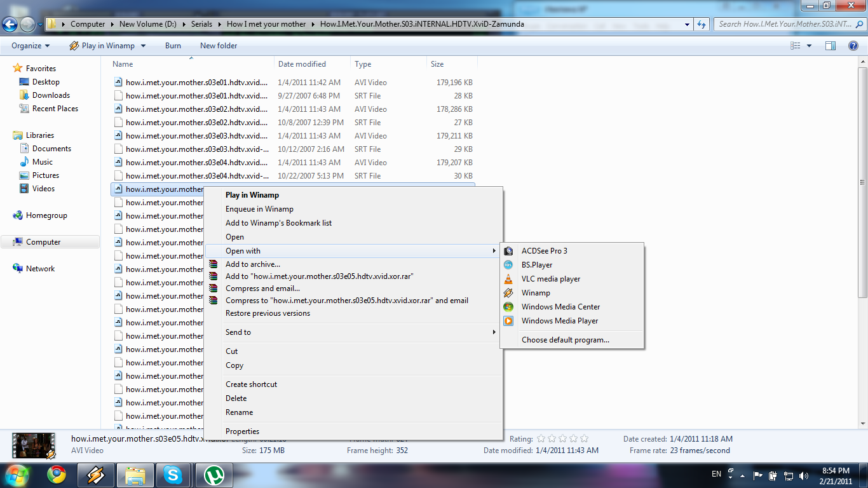Select Delete in context menu
Image resolution: width=868 pixels, height=488 pixels.
pyautogui.click(x=353, y=398)
